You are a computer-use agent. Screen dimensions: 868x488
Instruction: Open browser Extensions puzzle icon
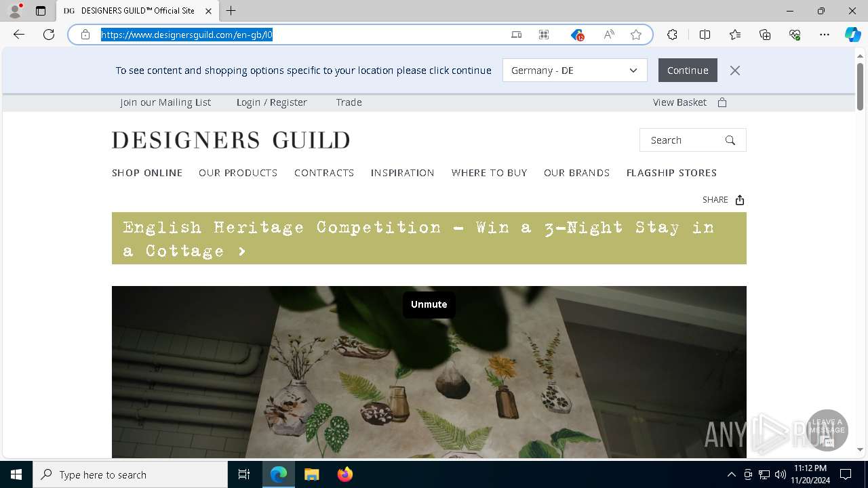tap(672, 35)
